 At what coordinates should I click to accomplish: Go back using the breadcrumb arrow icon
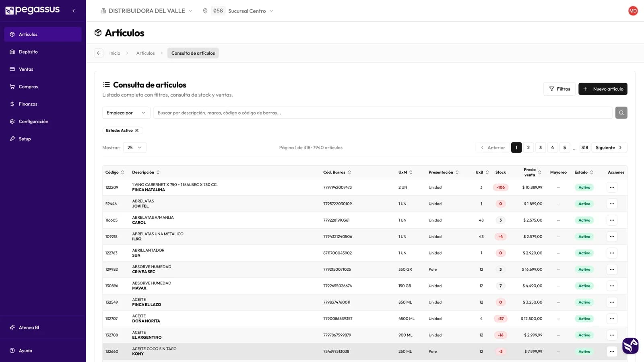[x=99, y=53]
